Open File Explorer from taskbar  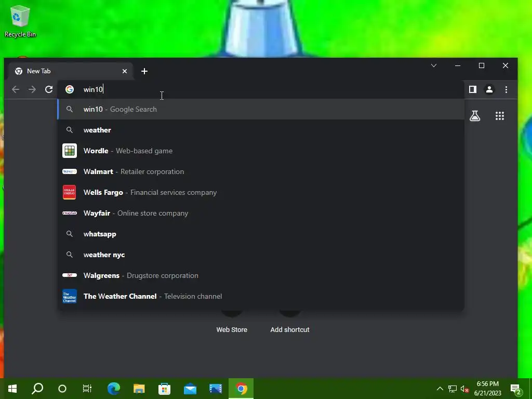coord(139,389)
